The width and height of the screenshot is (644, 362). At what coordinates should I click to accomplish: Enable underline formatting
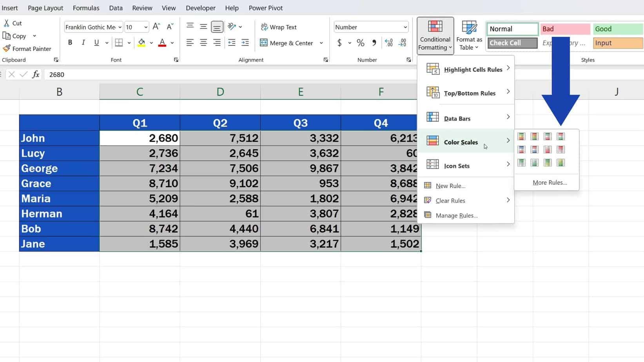(96, 42)
